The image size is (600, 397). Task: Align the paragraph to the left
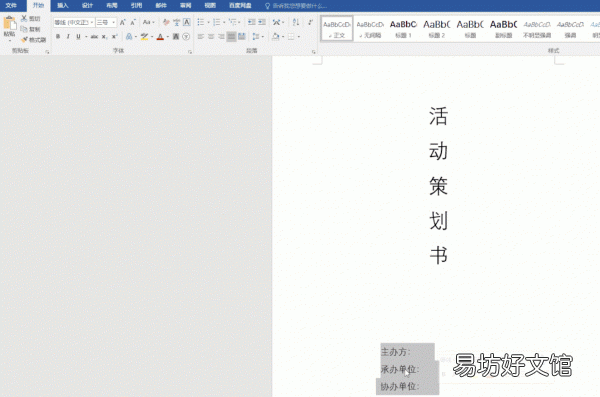tap(201, 37)
